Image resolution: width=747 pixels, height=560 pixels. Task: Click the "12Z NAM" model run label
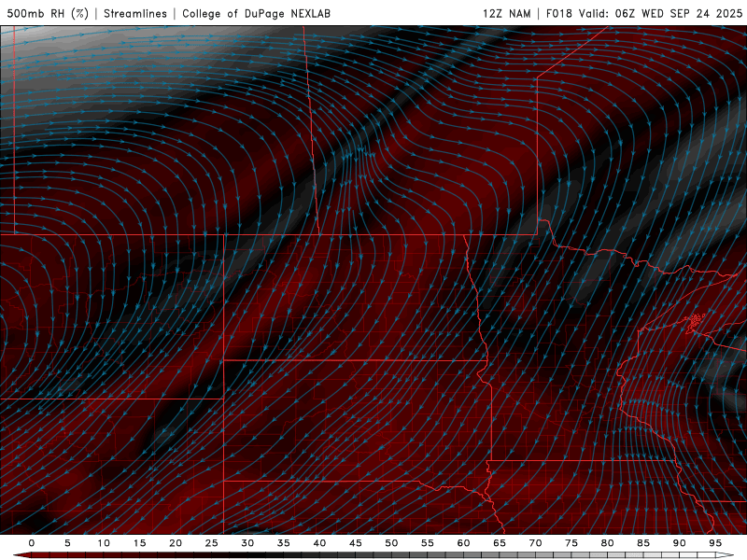(506, 13)
